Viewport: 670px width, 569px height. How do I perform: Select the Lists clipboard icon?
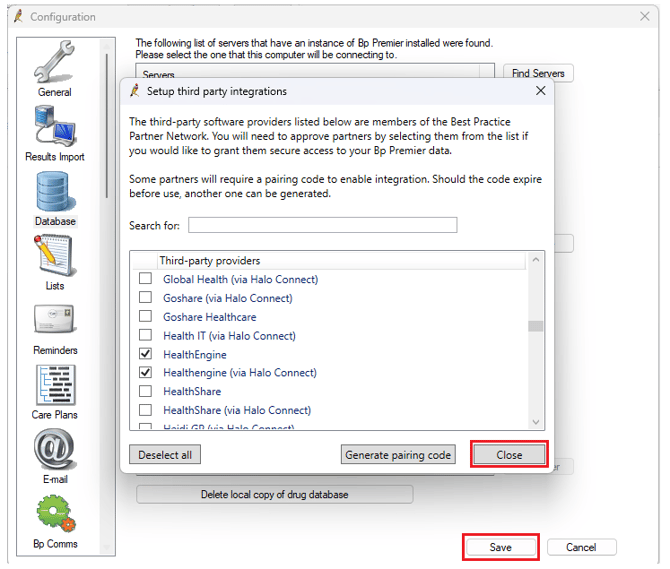55,257
